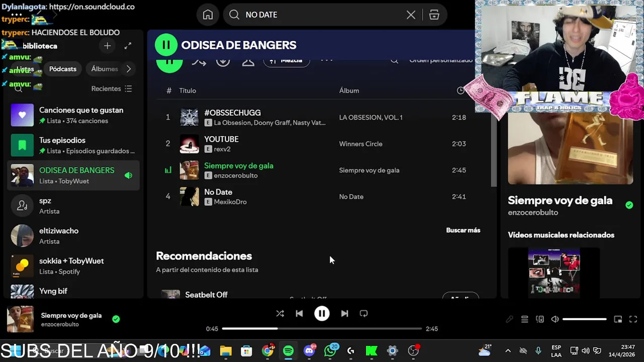Open the related music video thumbnail
This screenshot has width=644, height=362.
554,273
